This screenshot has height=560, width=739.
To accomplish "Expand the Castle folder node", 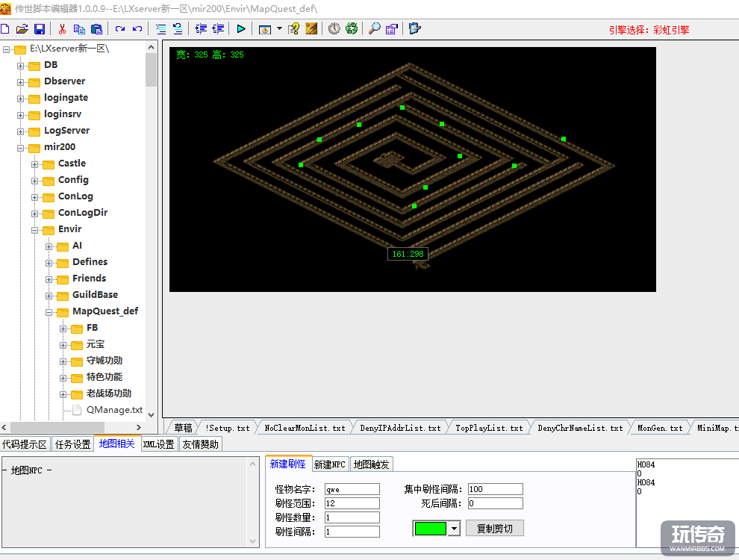I will [35, 164].
